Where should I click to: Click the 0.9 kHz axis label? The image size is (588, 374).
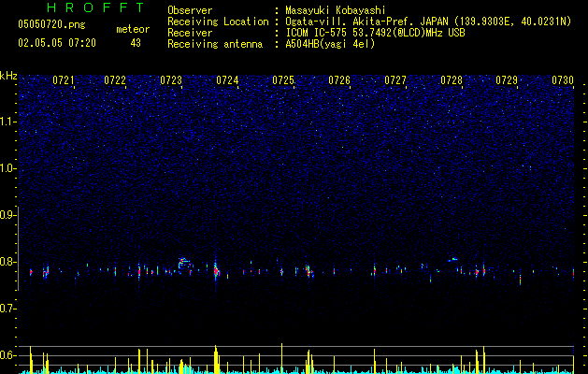pos(8,214)
